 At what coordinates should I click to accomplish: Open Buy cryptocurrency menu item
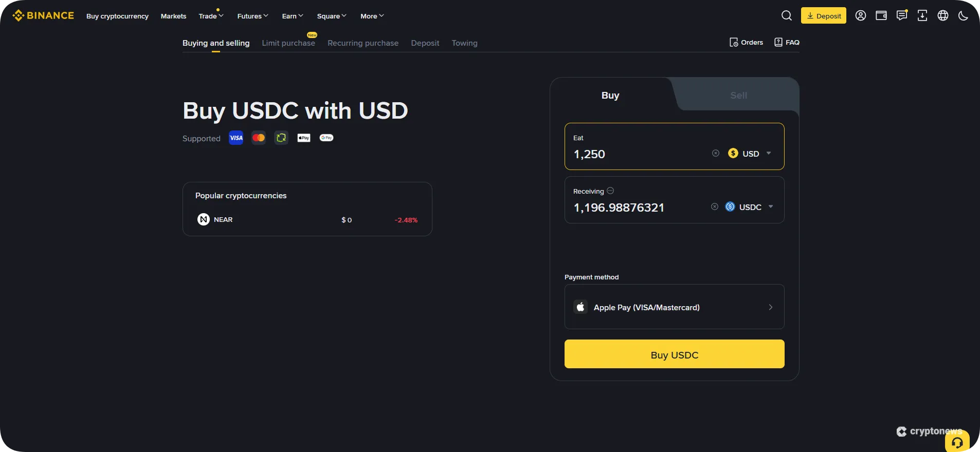pyautogui.click(x=117, y=16)
